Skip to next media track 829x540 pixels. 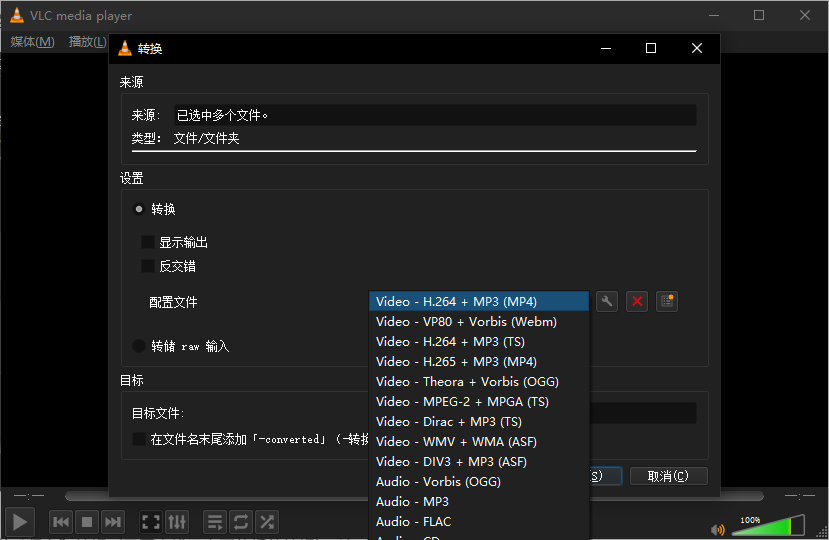pyautogui.click(x=113, y=523)
